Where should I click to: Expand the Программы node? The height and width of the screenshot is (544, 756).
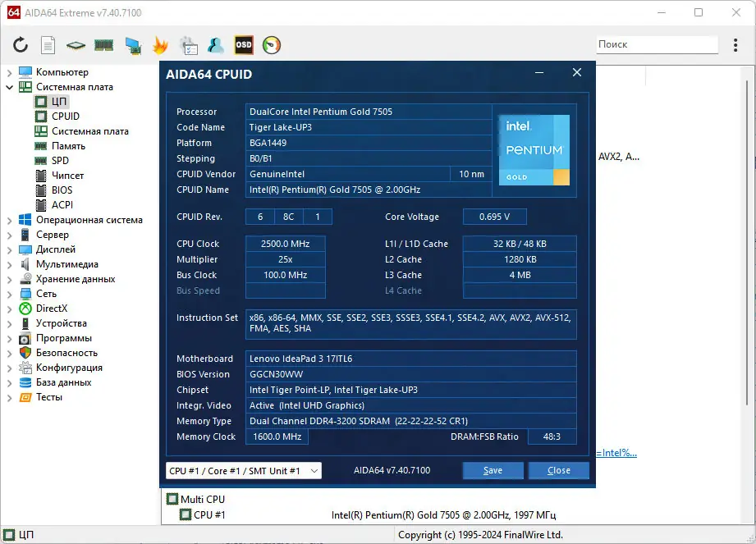tap(9, 339)
